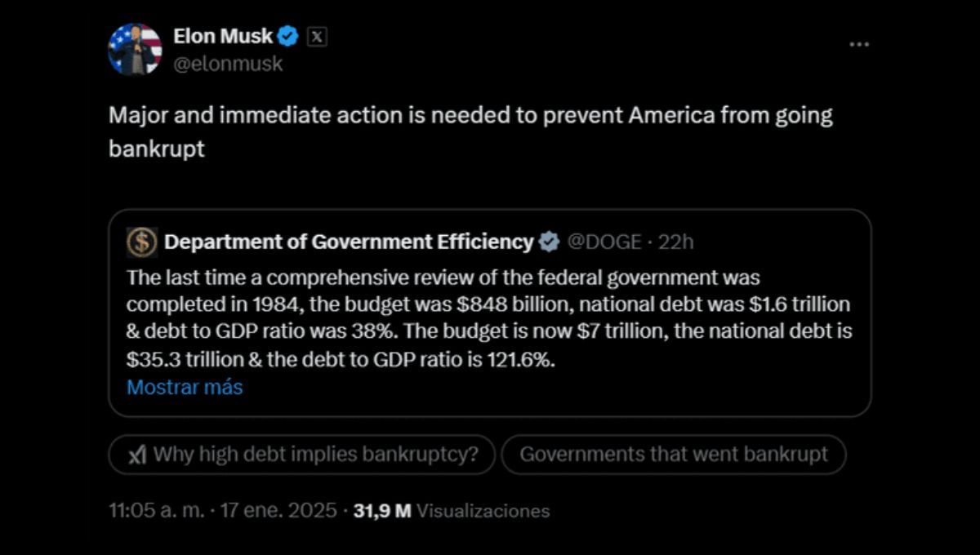Image resolution: width=980 pixels, height=555 pixels.
Task: Click the blue verified badge beside Elon Musk
Action: [288, 37]
